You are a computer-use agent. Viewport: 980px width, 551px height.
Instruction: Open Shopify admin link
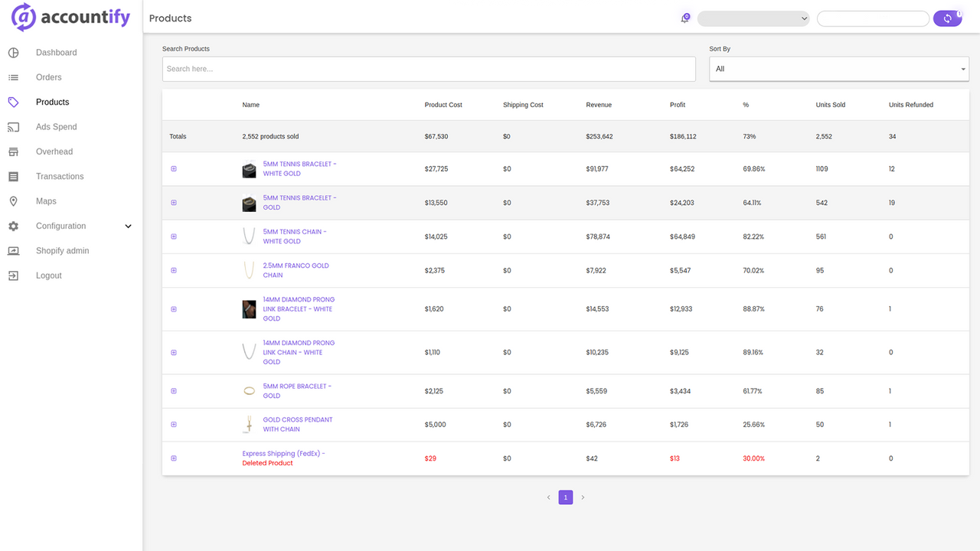(63, 251)
